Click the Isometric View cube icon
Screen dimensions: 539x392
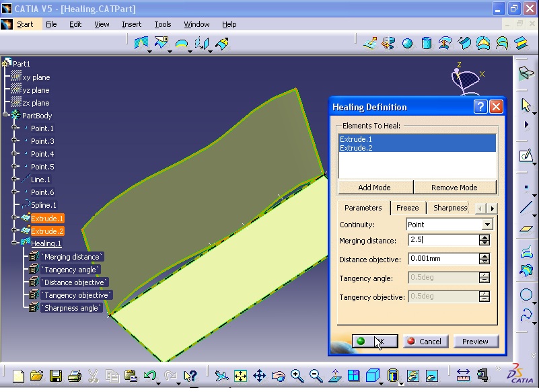point(373,375)
